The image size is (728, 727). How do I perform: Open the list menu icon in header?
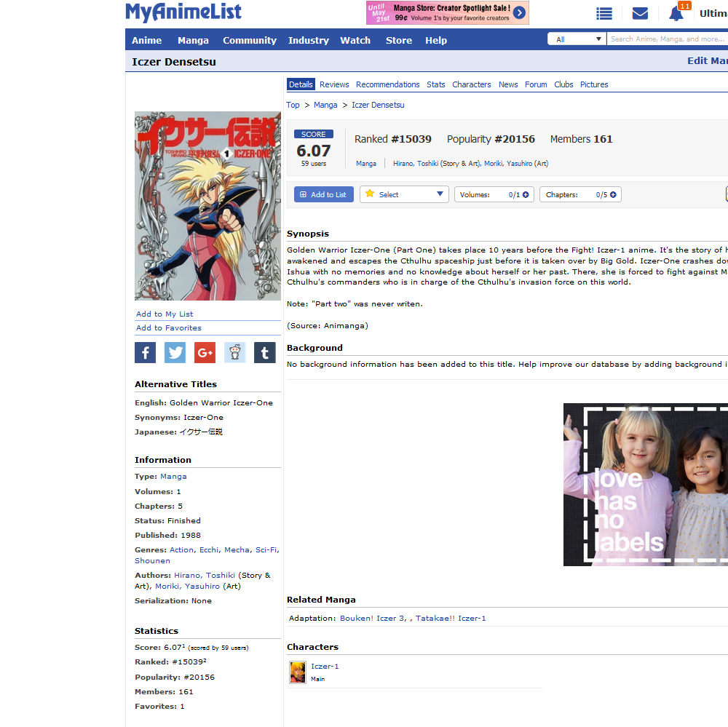[x=604, y=13]
